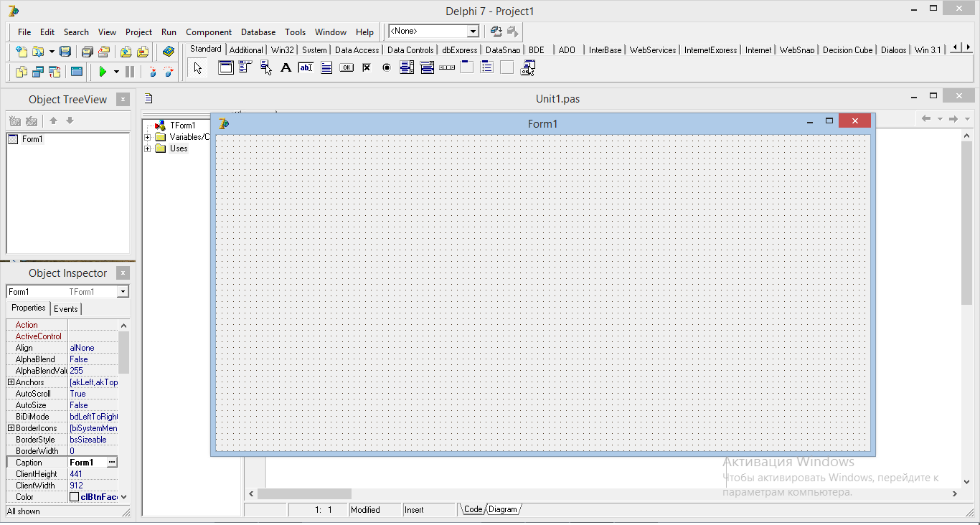Click the code editor horizontal scrollbar thumb
The height and width of the screenshot is (525, 980).
click(x=304, y=493)
